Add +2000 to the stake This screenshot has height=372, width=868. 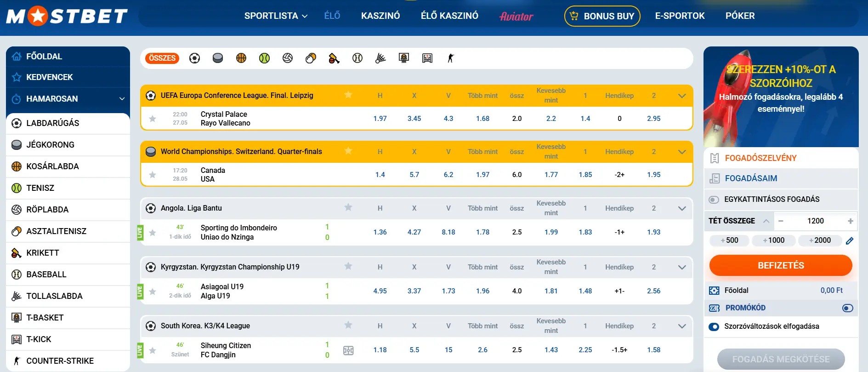coord(820,240)
